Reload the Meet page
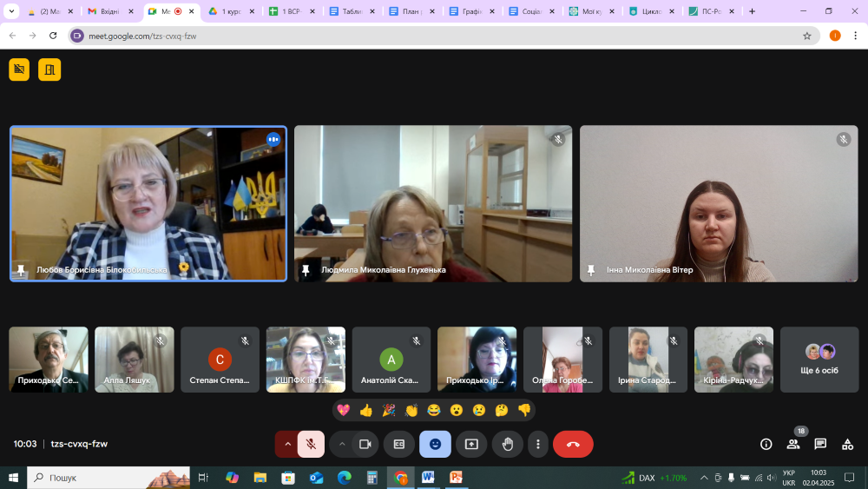 pyautogui.click(x=53, y=36)
